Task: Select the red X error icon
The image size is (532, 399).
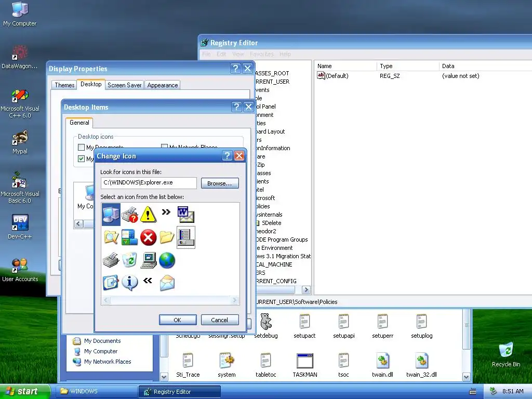Action: [x=148, y=237]
